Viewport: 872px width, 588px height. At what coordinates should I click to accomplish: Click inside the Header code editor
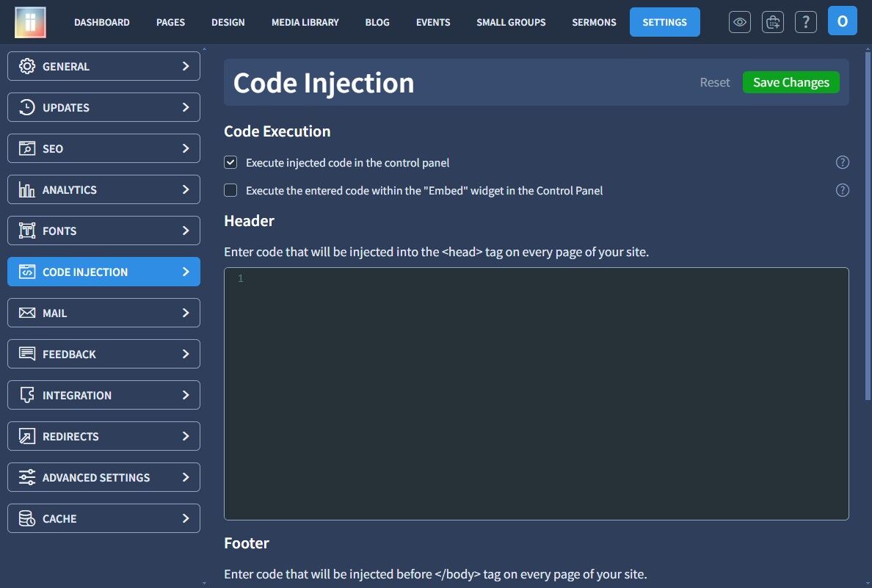[x=536, y=394]
